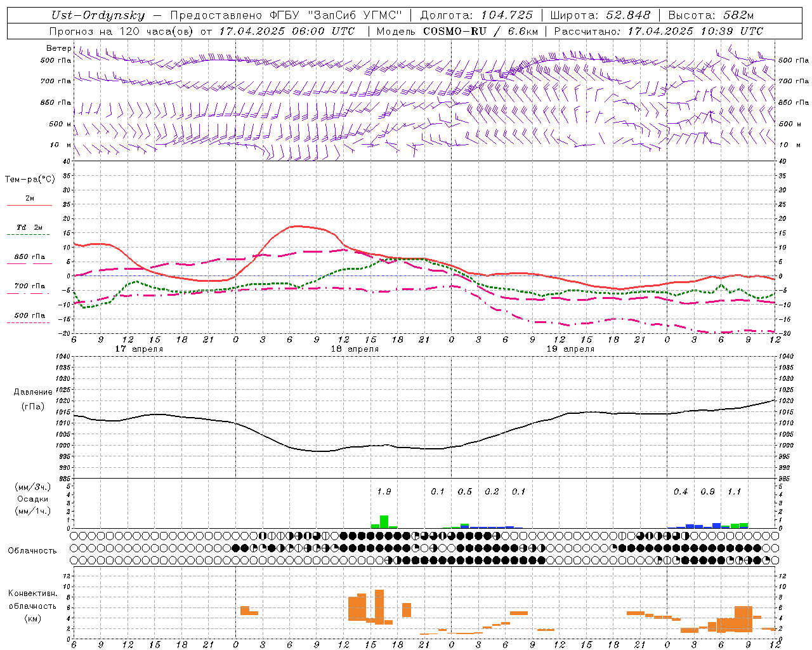The width and height of the screenshot is (812, 650).
Task: Click the "19 апреля" date label
Action: (570, 349)
